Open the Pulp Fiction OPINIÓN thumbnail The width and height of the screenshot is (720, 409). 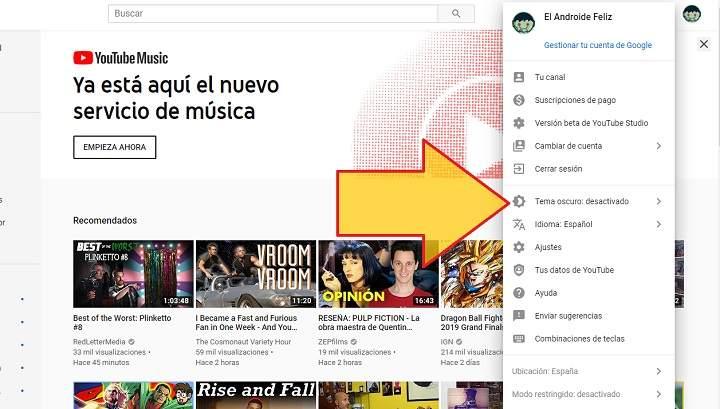pyautogui.click(x=378, y=274)
